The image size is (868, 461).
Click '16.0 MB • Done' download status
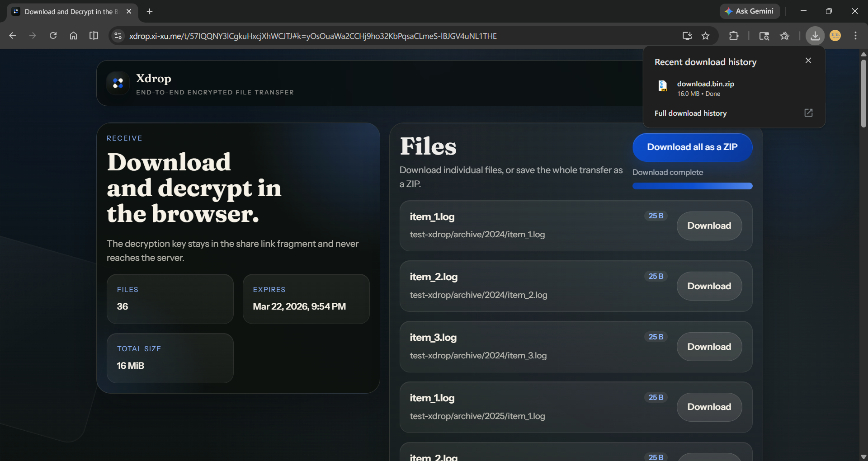pyautogui.click(x=698, y=94)
